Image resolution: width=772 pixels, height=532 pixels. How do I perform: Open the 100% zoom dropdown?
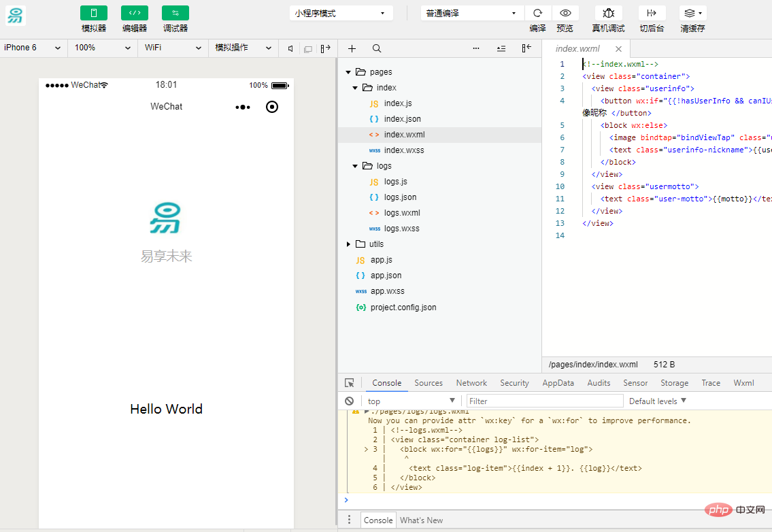[103, 48]
